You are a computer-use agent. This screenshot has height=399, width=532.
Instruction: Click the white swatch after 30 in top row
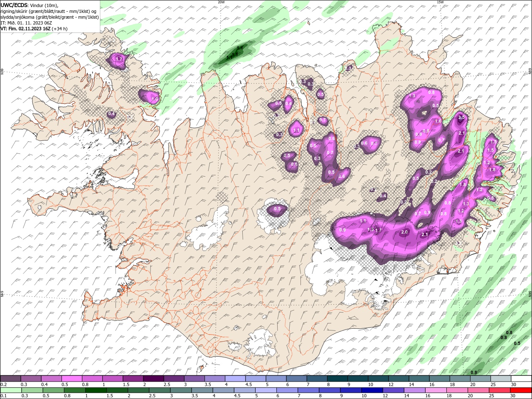point(521,379)
